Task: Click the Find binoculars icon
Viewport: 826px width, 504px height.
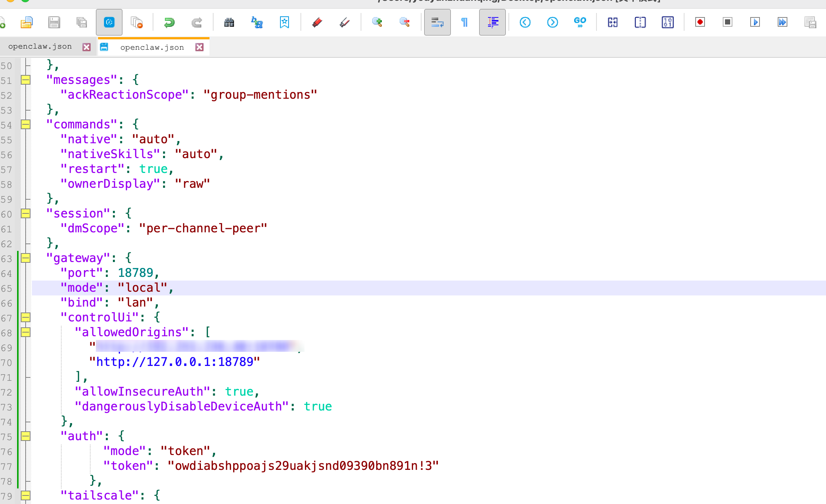Action: tap(229, 22)
